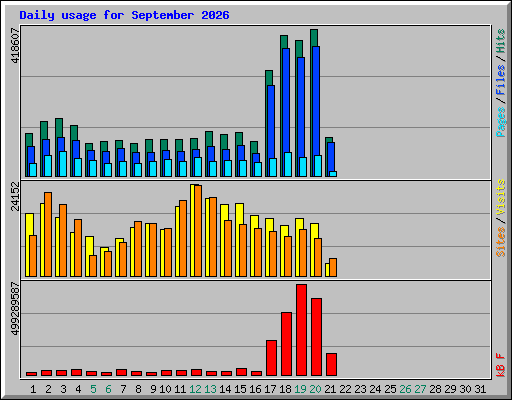Image resolution: width=512 pixels, height=400 pixels.
Task: Click the orange sites bar for day 12
Action: click(x=198, y=231)
